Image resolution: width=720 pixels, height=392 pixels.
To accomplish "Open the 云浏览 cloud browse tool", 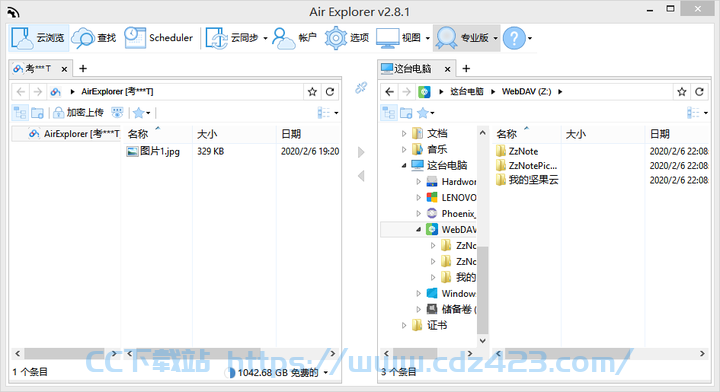I will click(x=39, y=38).
